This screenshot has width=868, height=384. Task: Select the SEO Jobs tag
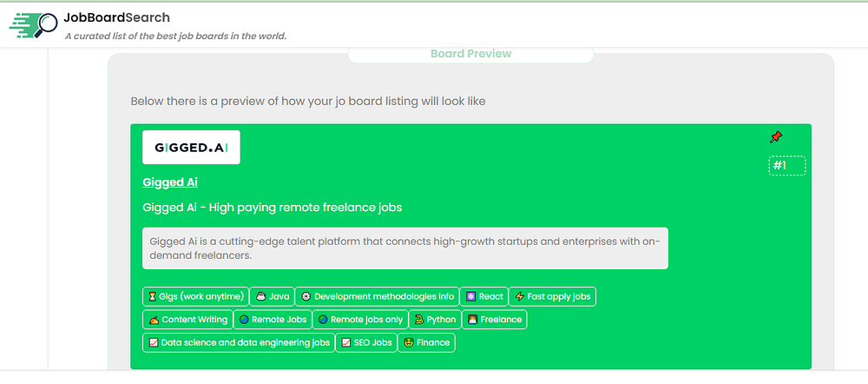point(366,342)
